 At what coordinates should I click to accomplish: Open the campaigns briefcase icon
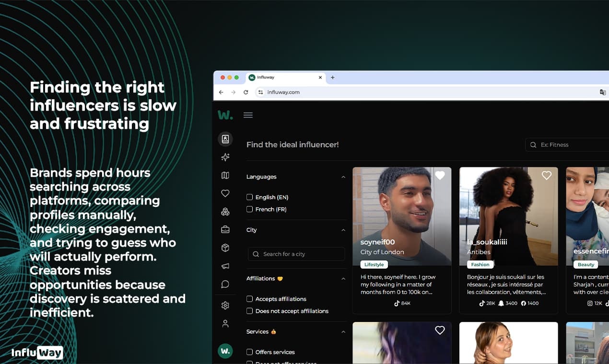click(225, 229)
